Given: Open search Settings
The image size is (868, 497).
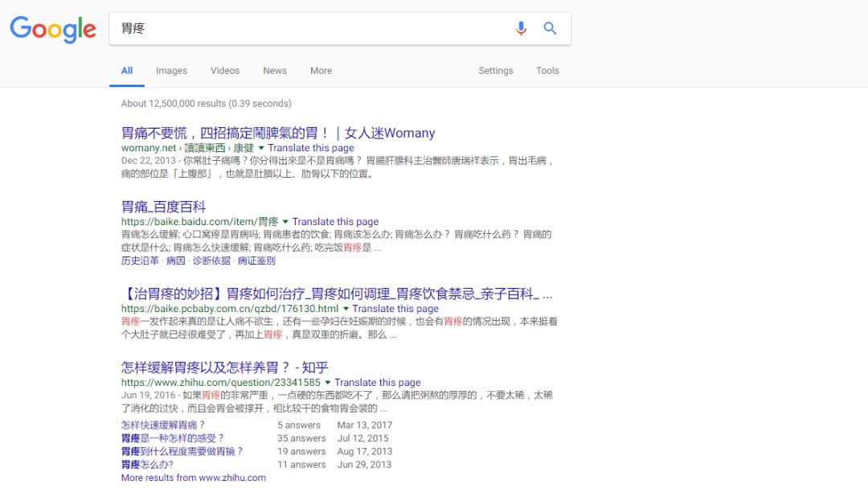Looking at the screenshot, I should (x=495, y=71).
